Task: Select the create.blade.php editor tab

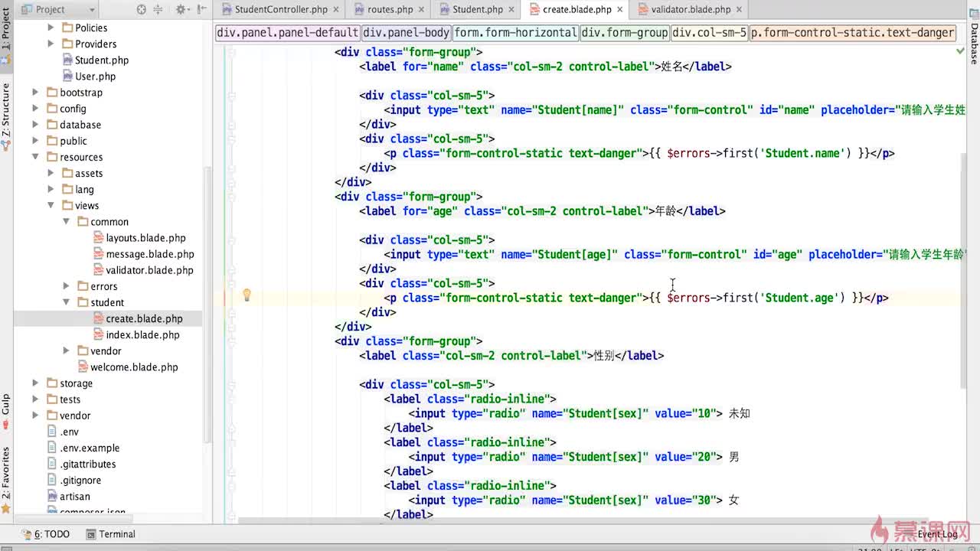Action: tap(577, 9)
